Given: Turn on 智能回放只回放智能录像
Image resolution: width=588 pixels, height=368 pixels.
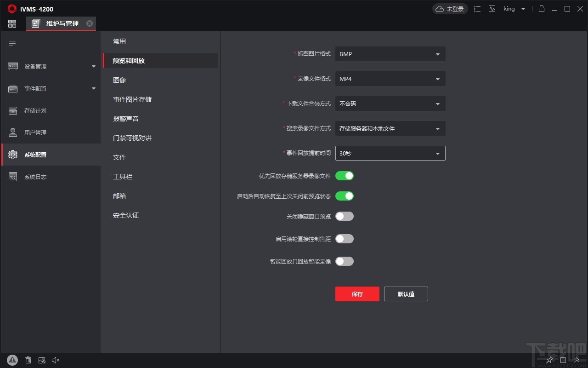Looking at the screenshot, I should (345, 261).
